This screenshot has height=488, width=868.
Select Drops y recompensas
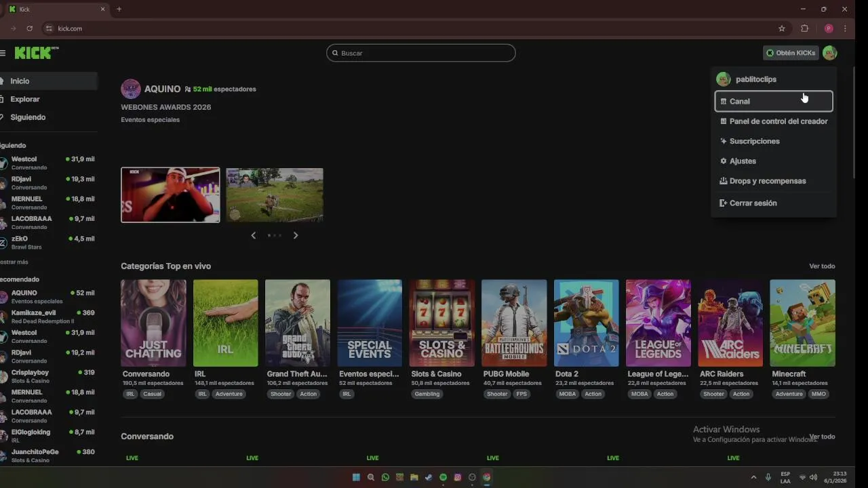[774, 181]
